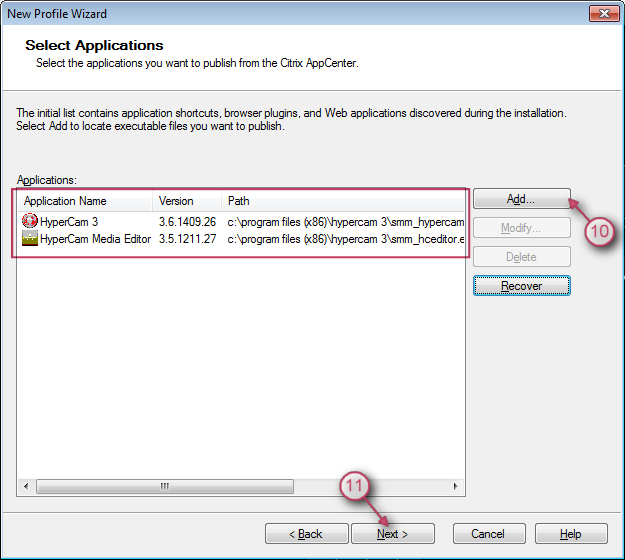Click the Delete button
This screenshot has width=625, height=560.
pyautogui.click(x=521, y=257)
